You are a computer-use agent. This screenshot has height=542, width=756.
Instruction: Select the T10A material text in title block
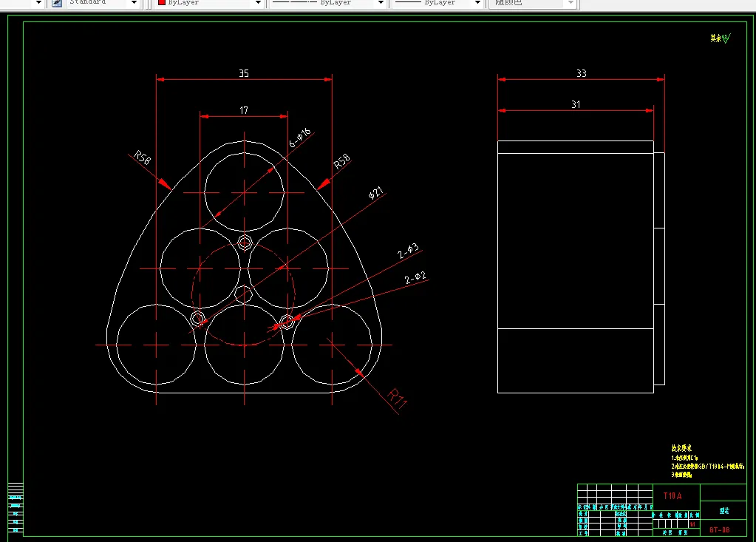672,495
